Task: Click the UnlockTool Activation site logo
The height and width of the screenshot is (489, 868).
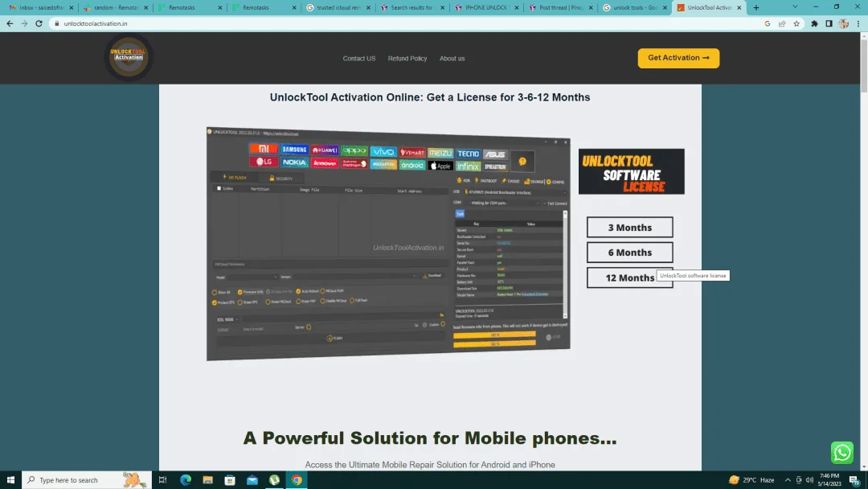Action: point(129,57)
